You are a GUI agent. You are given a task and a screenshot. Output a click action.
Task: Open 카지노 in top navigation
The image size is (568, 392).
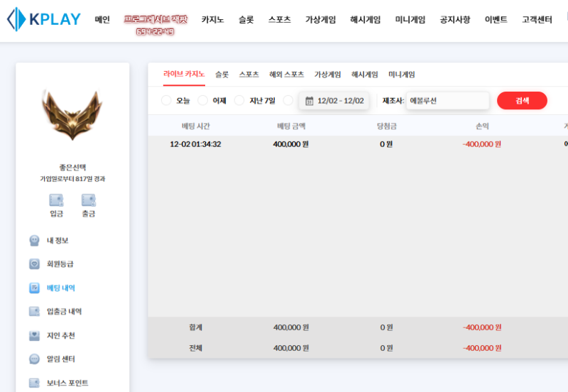[x=212, y=20]
